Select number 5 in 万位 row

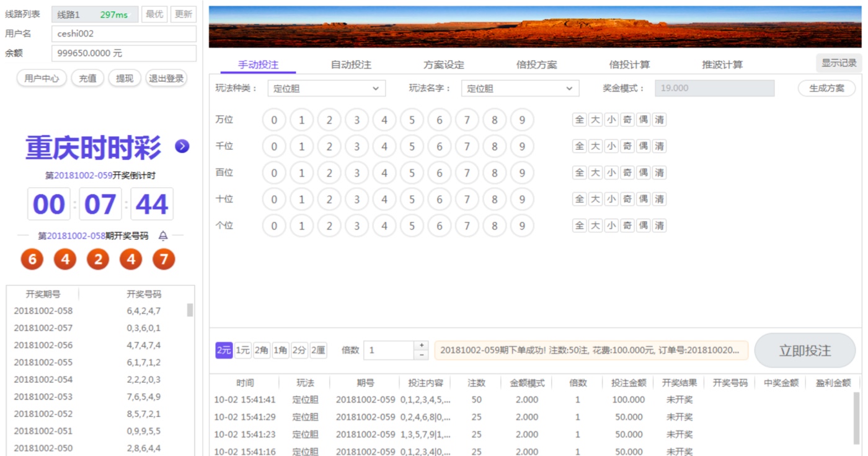[x=412, y=120]
